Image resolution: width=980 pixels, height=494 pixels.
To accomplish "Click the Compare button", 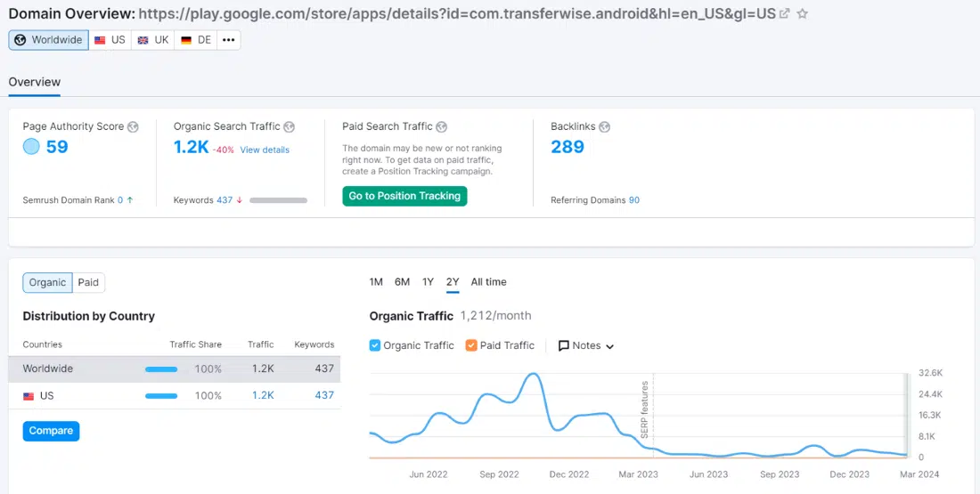I will 52,431.
